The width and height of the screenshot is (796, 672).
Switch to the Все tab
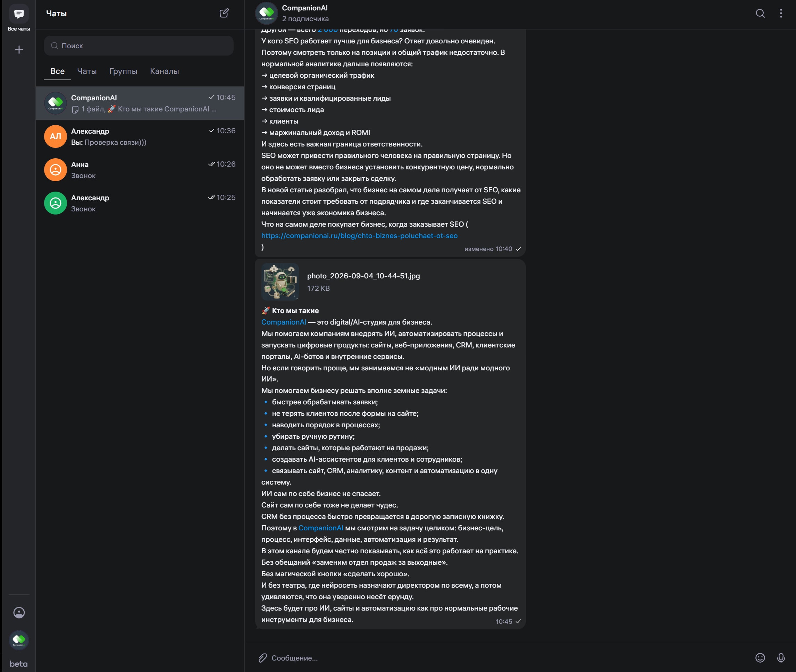coord(58,71)
